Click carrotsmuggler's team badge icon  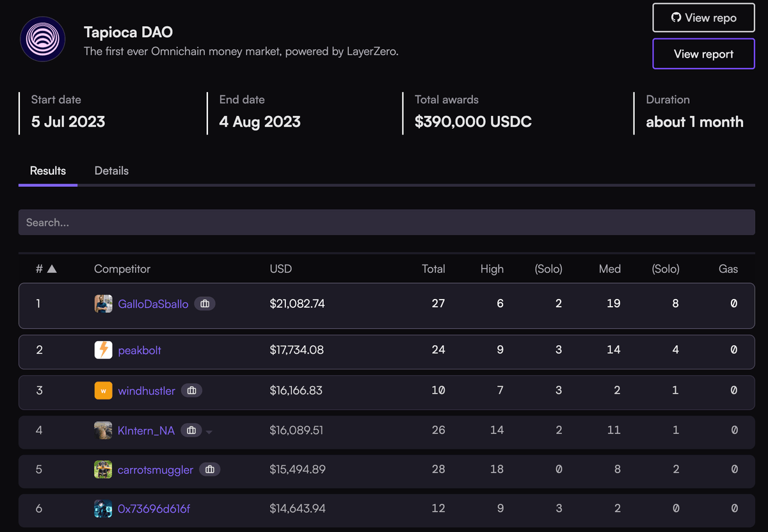click(x=209, y=470)
